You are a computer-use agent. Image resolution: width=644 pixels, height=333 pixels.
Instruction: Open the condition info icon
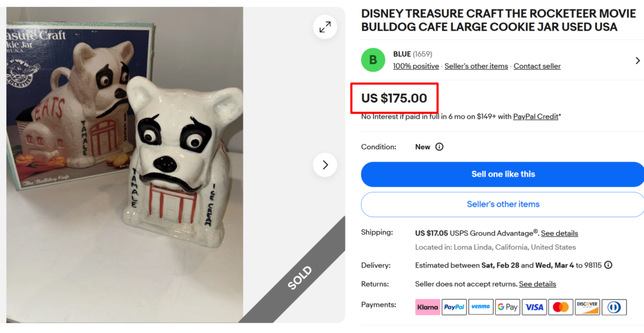tap(439, 147)
